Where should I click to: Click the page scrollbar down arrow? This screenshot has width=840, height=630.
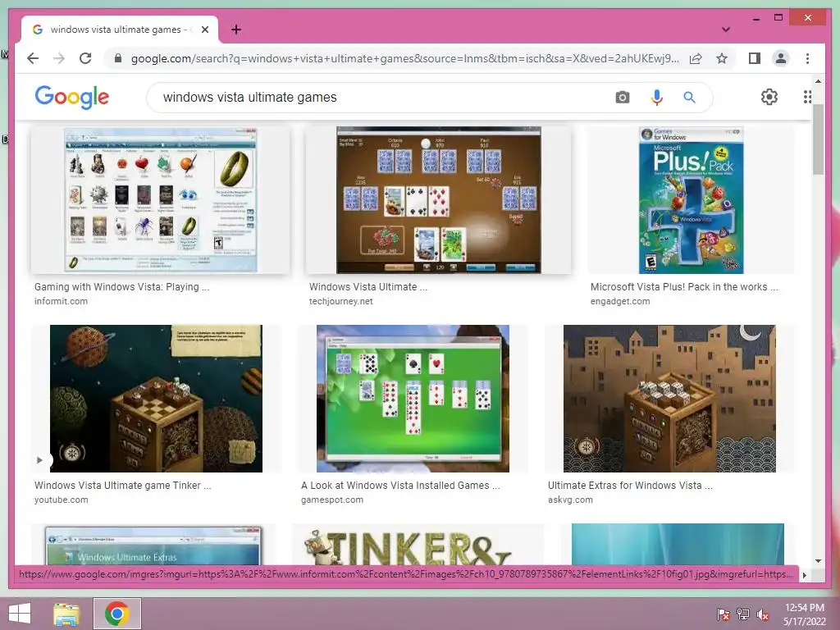pyautogui.click(x=818, y=561)
